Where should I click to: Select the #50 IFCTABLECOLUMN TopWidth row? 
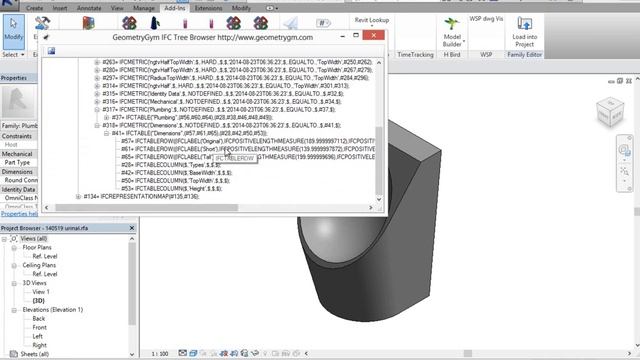point(176,180)
